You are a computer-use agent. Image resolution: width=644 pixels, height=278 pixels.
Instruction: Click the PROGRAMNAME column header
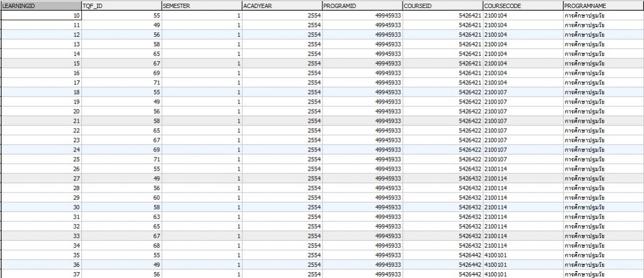coord(603,5)
